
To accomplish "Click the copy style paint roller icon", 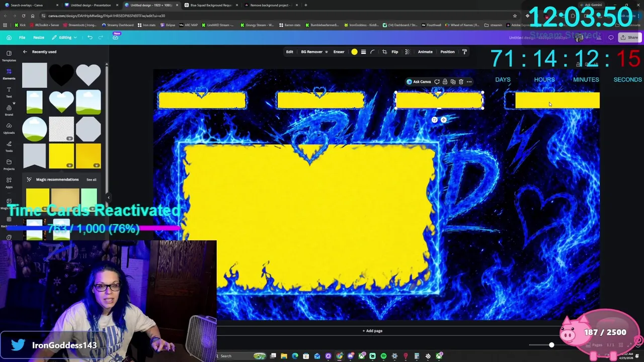I will [464, 52].
